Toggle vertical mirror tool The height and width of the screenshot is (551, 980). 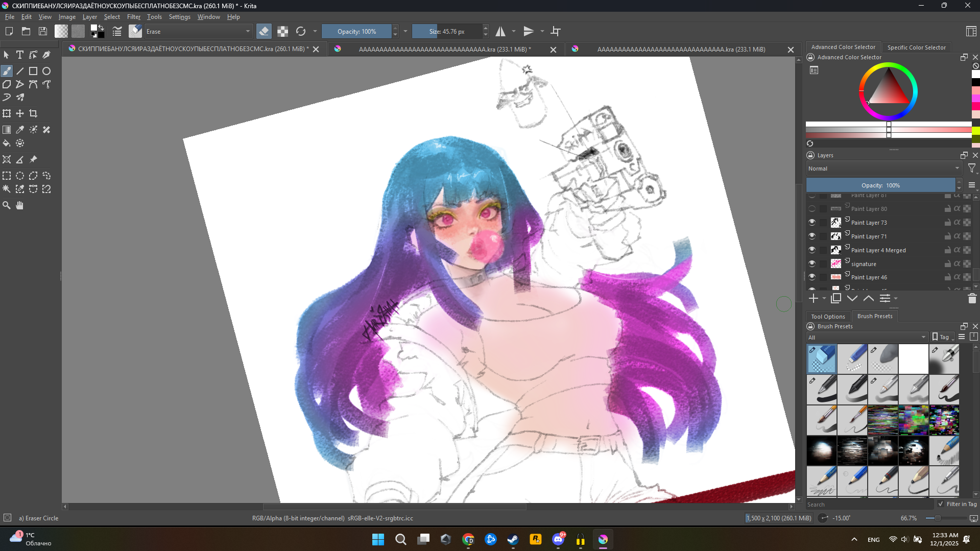pyautogui.click(x=529, y=31)
